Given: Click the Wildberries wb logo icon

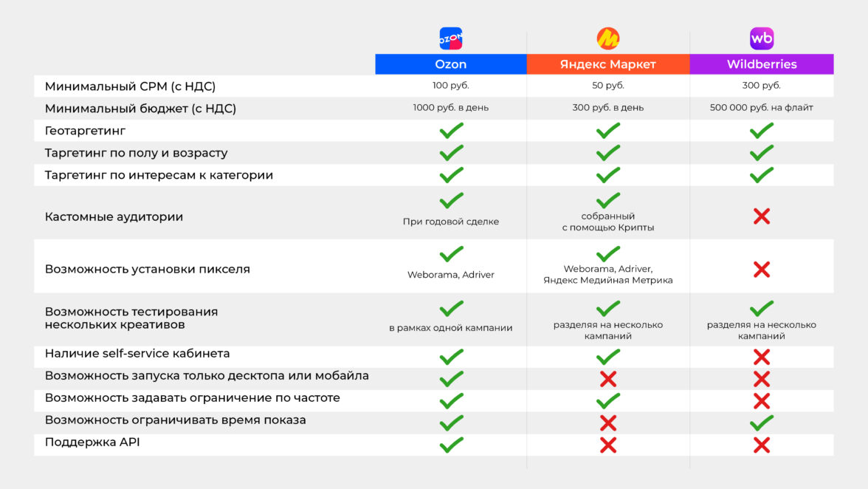Looking at the screenshot, I should point(762,38).
